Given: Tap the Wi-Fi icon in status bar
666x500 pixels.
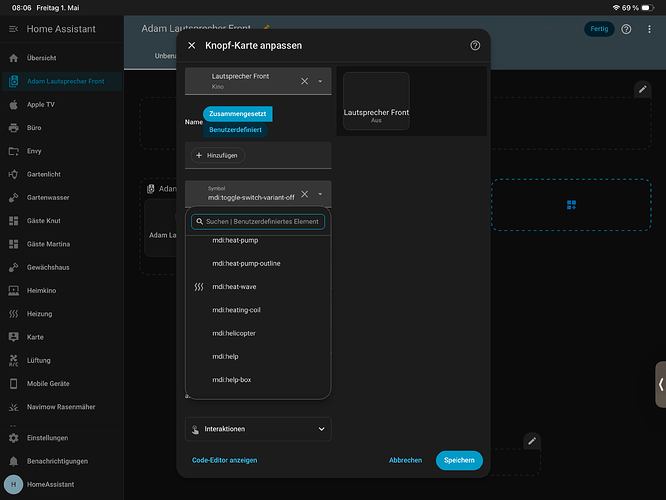Looking at the screenshot, I should pos(616,8).
